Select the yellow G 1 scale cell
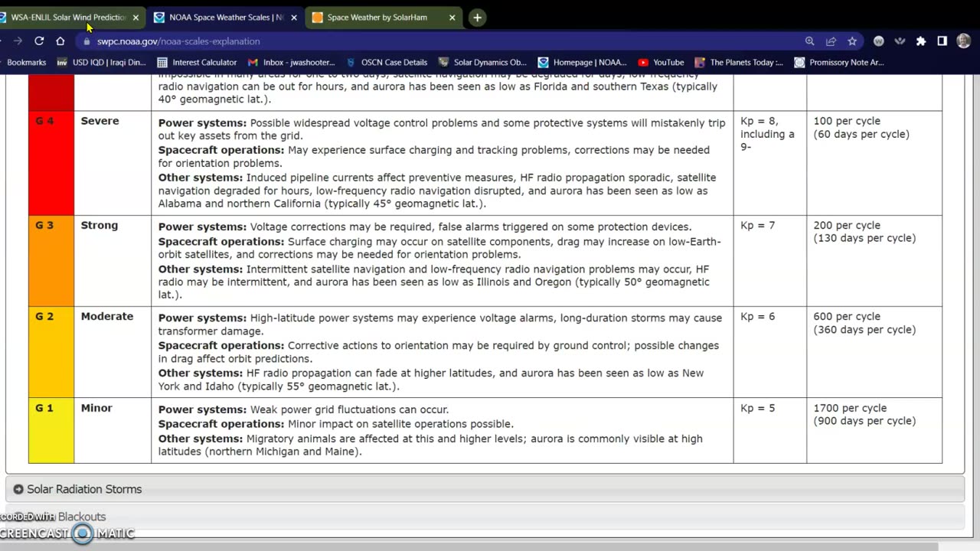980x551 pixels. pos(51,430)
